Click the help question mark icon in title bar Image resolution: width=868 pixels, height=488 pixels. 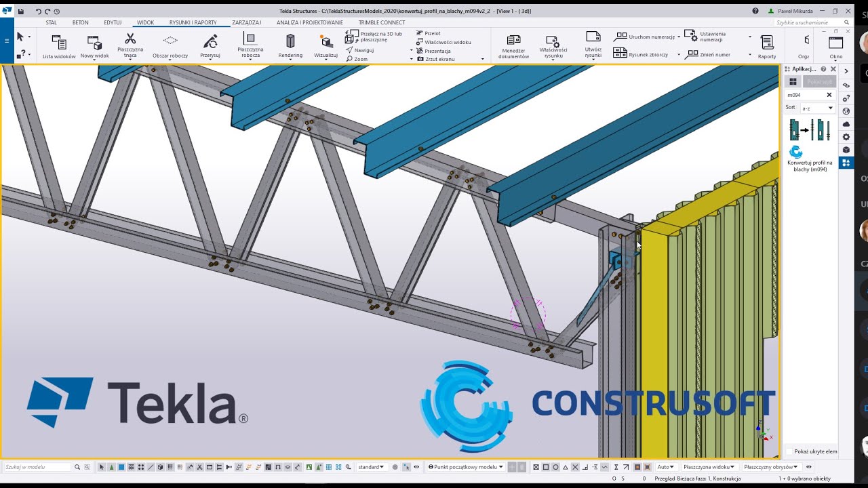click(755, 12)
